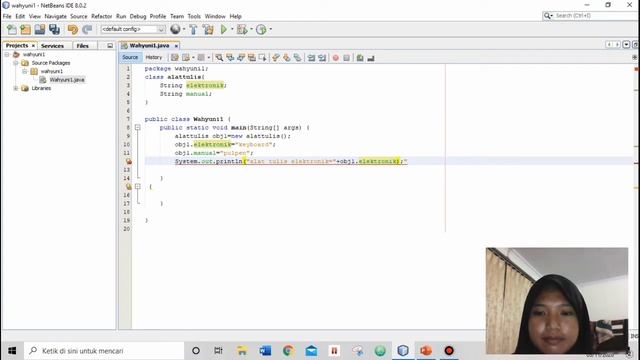Toggle Rectangular Selection icon

[x=262, y=58]
